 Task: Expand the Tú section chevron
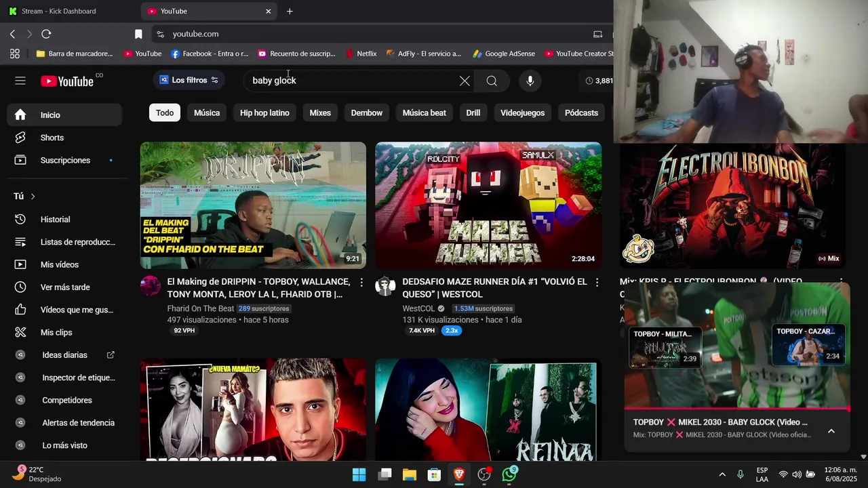(33, 197)
